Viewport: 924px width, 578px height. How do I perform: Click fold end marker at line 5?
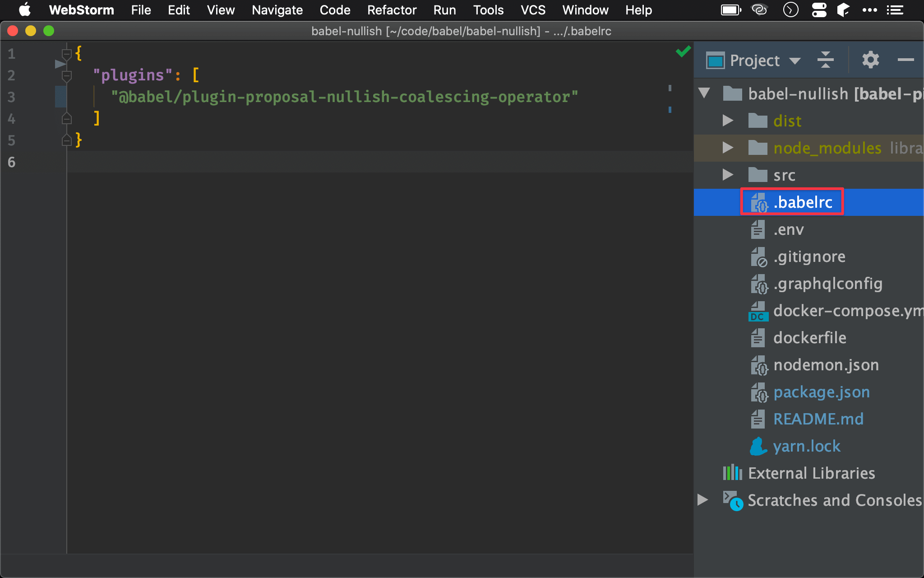(x=67, y=140)
